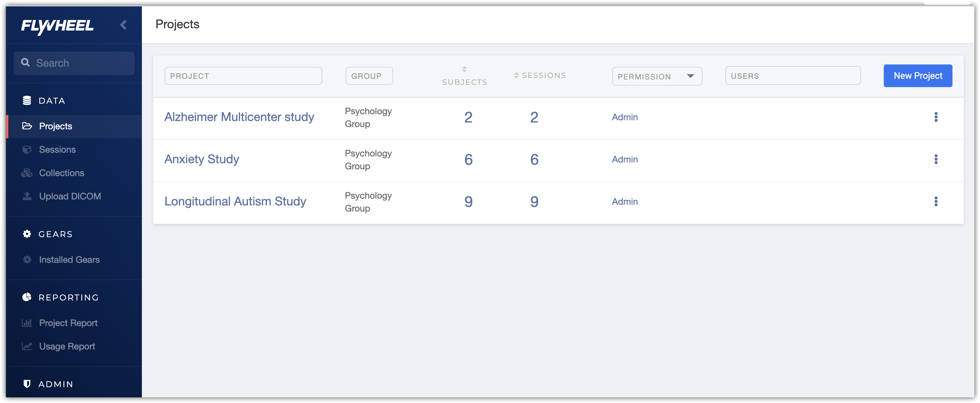Sort projects by the Subjects column
The image size is (980, 403).
click(x=464, y=76)
